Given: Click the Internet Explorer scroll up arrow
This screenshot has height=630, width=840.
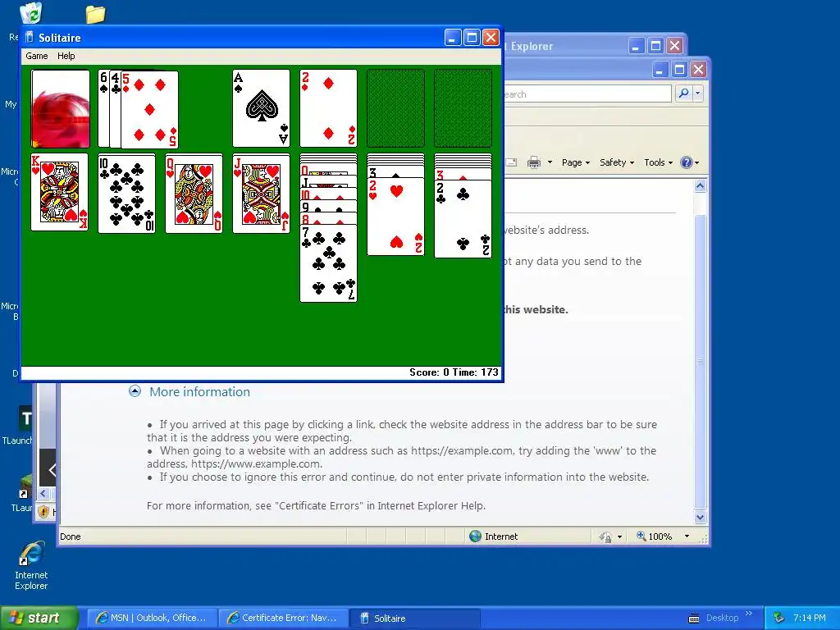Looking at the screenshot, I should click(701, 186).
